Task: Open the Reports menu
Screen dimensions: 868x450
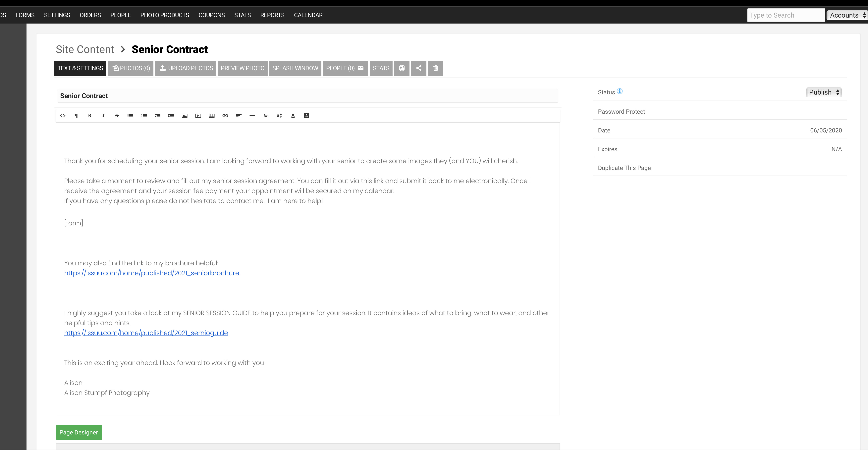Action: click(272, 15)
